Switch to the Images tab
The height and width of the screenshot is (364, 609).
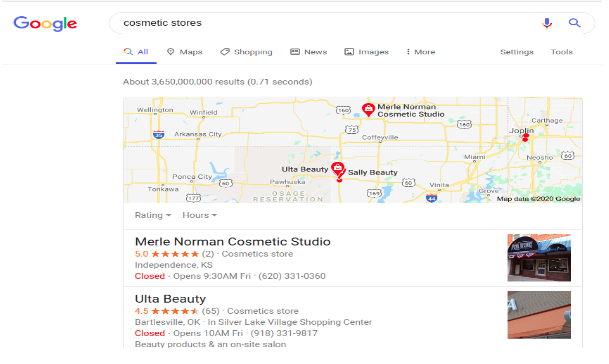(367, 52)
